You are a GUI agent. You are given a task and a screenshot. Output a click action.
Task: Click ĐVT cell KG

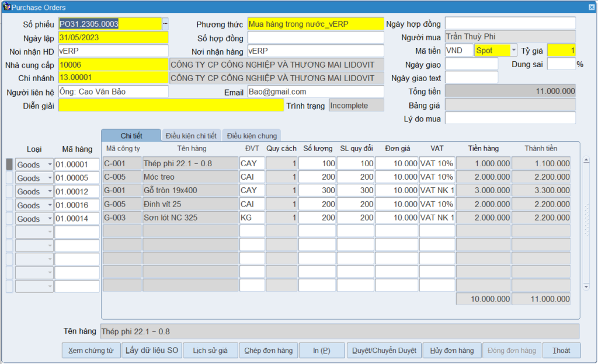click(x=252, y=218)
